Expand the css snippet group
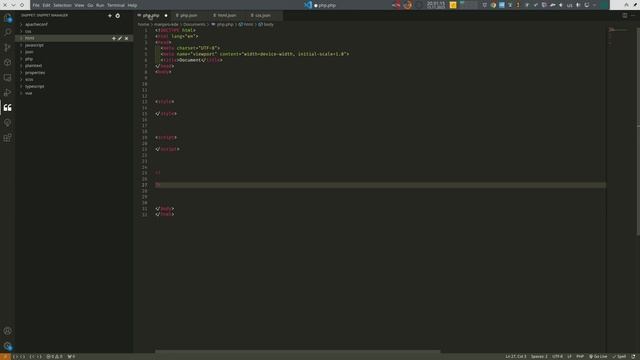 (74, 31)
